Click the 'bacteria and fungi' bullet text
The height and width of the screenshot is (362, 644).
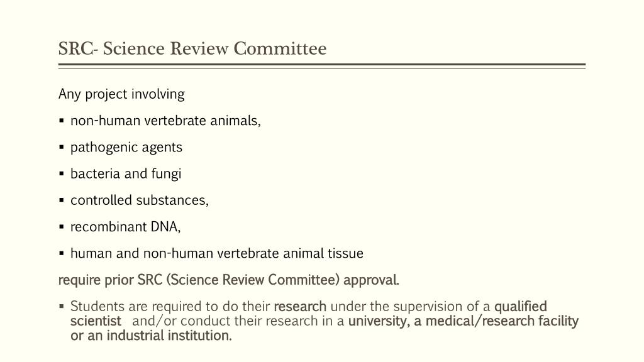point(126,173)
